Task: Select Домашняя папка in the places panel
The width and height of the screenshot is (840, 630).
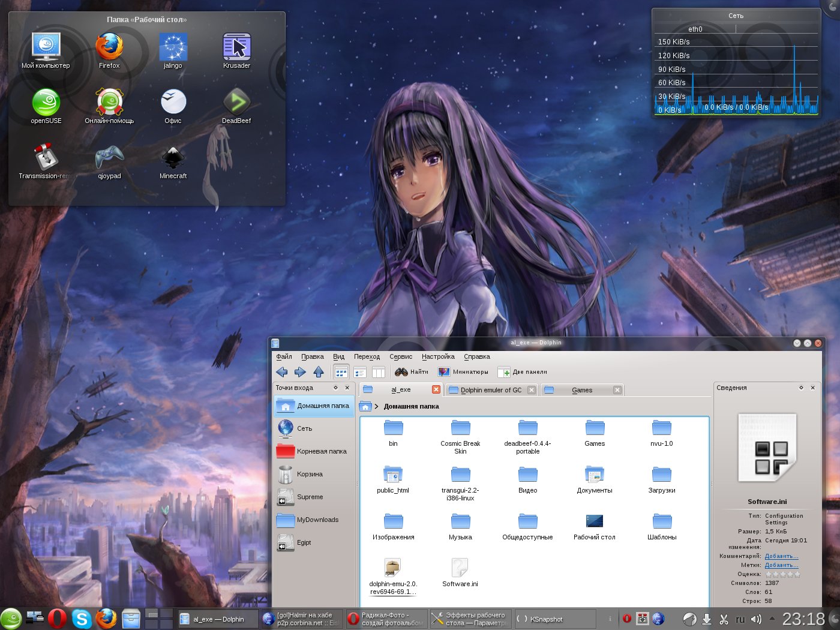Action: [x=314, y=406]
